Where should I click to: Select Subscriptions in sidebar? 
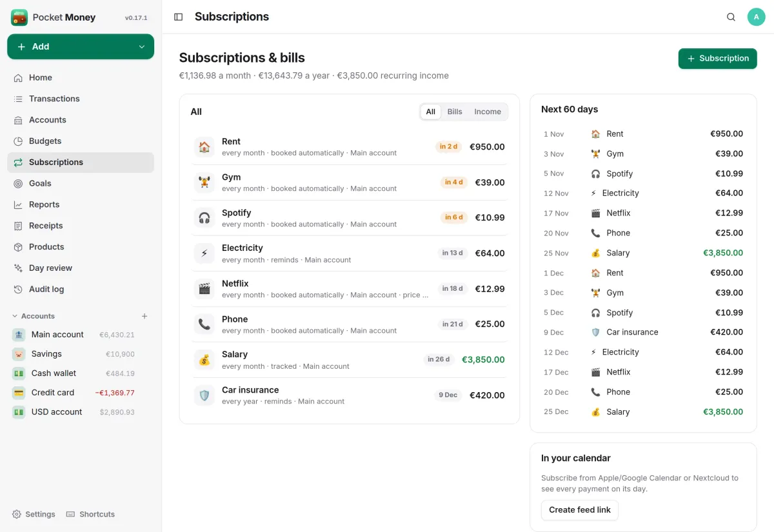coord(81,163)
